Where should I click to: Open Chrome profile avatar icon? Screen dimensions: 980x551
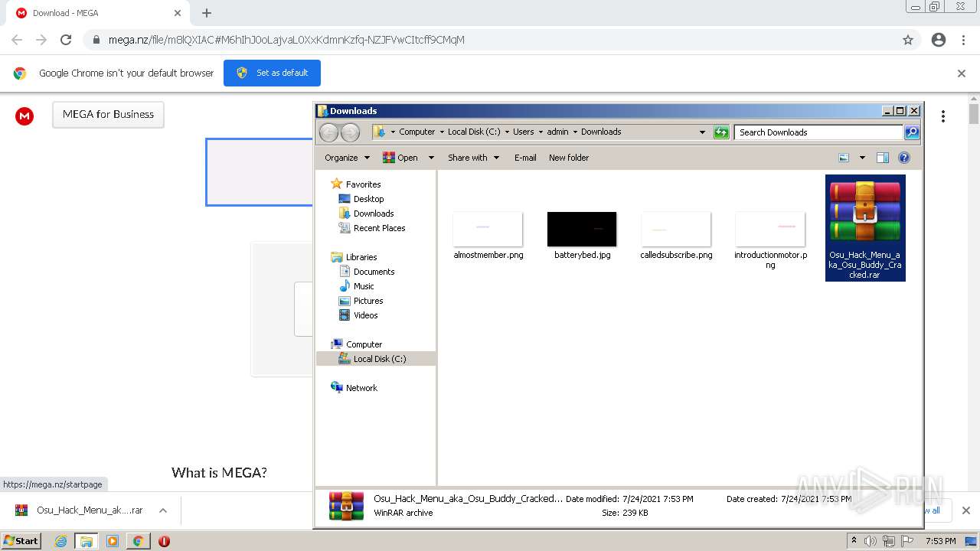[x=939, y=40]
